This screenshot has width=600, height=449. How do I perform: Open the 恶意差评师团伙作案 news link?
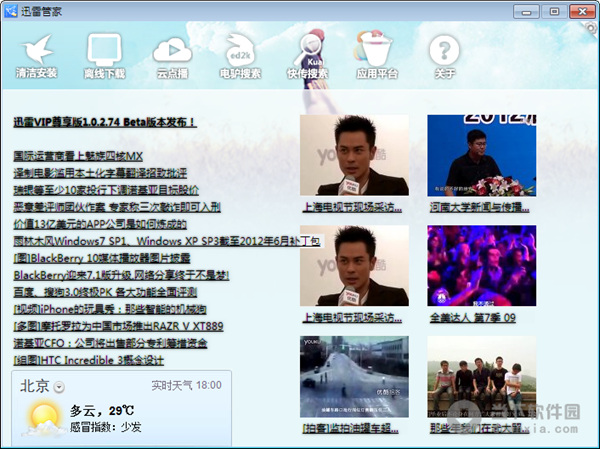[117, 207]
